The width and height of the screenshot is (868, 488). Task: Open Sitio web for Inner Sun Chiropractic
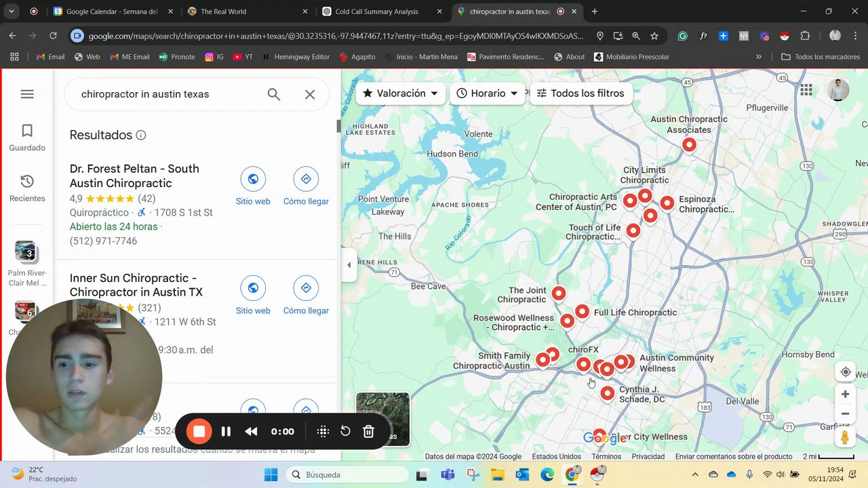pyautogui.click(x=253, y=296)
